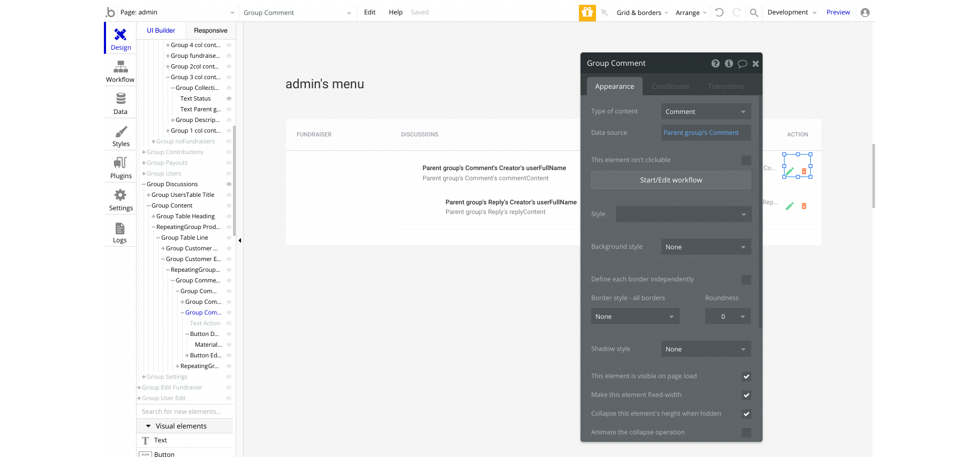Image resolution: width=980 pixels, height=459 pixels.
Task: Switch to the Responsive tab
Action: [210, 30]
